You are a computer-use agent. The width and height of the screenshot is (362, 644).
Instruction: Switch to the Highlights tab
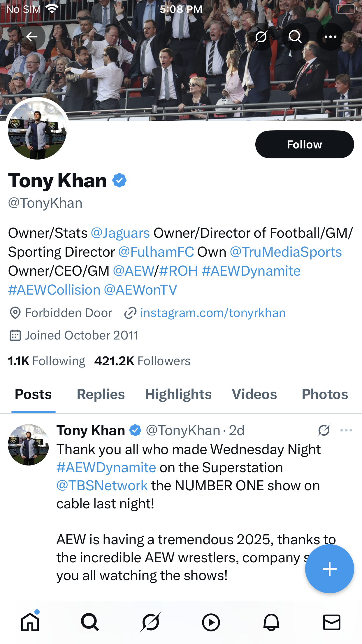point(178,394)
